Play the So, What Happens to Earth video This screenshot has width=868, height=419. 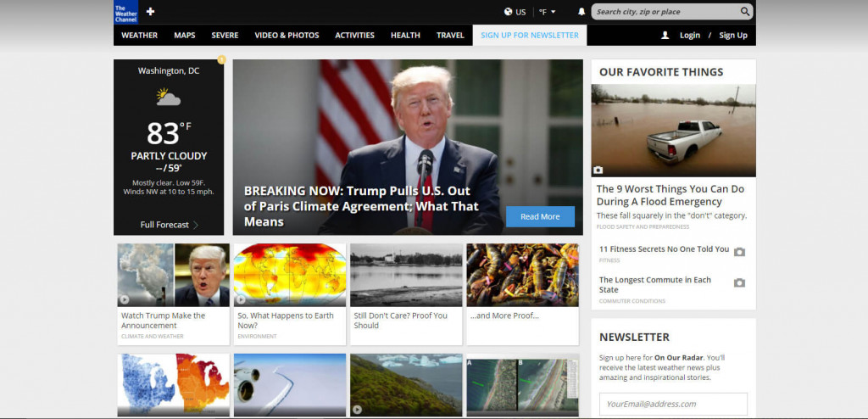241,299
